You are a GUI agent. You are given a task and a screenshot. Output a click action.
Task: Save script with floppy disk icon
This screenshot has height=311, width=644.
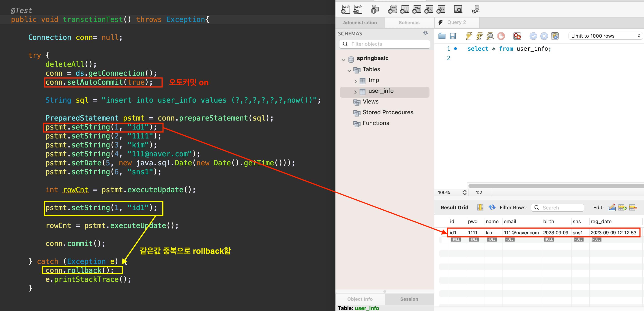click(453, 36)
